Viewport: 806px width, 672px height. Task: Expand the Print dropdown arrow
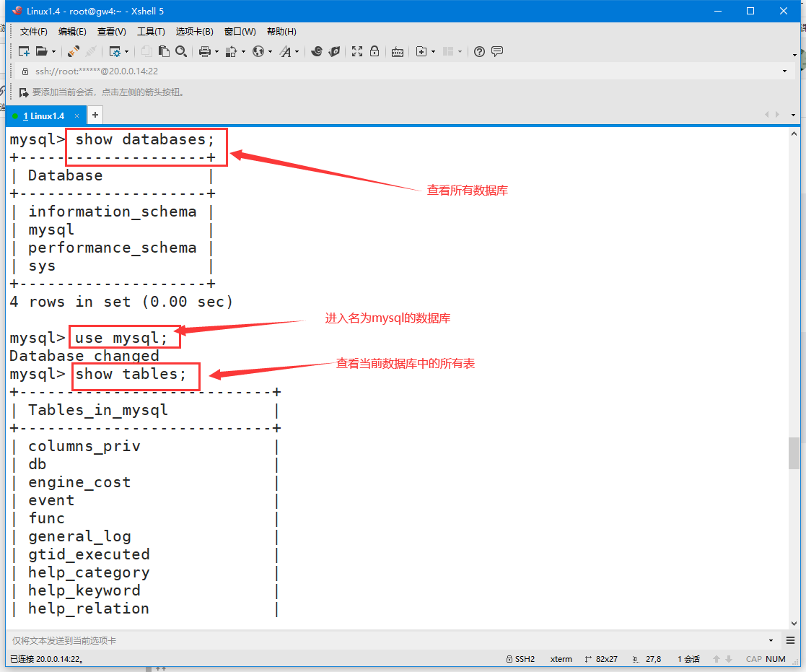[216, 52]
